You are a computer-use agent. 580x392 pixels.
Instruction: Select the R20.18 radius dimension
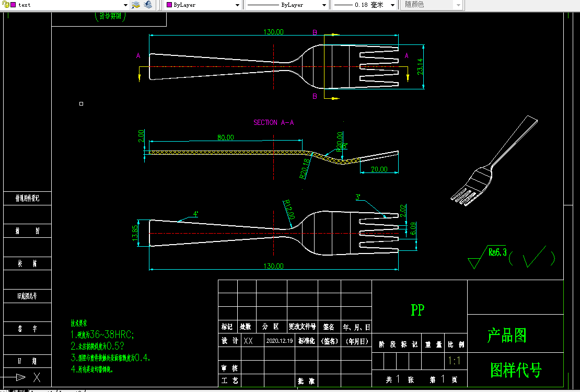point(305,169)
